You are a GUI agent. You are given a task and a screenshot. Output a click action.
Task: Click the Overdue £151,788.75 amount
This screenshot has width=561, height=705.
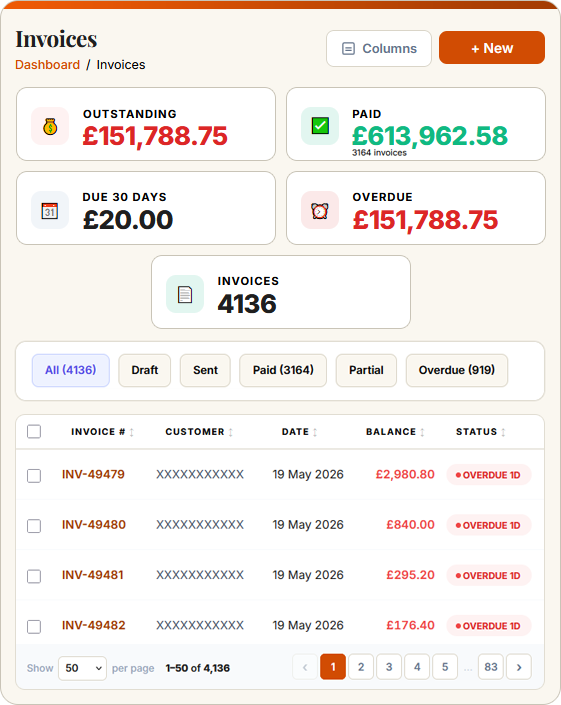coord(425,220)
